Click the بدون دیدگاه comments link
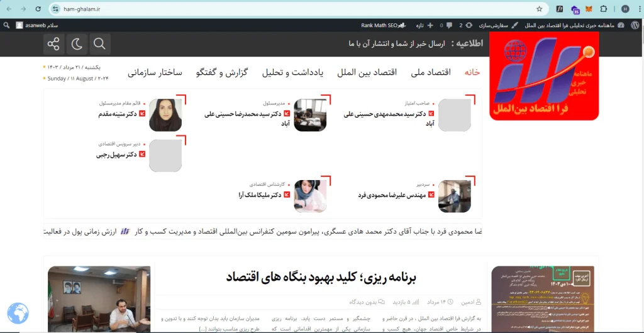Image resolution: width=644 pixels, height=333 pixels. pyautogui.click(x=367, y=302)
